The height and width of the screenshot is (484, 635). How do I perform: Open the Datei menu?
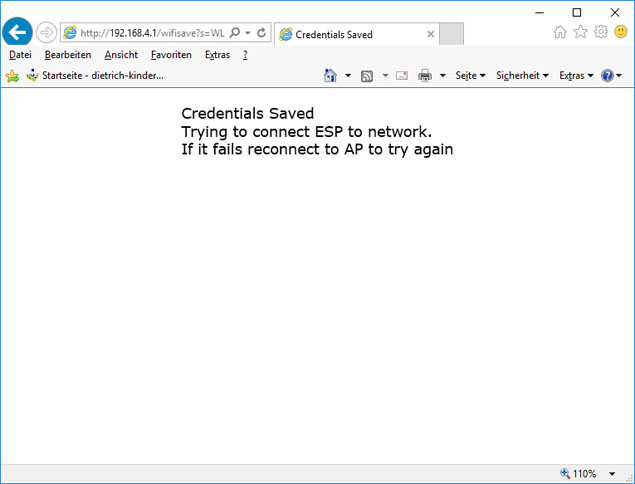(20, 55)
